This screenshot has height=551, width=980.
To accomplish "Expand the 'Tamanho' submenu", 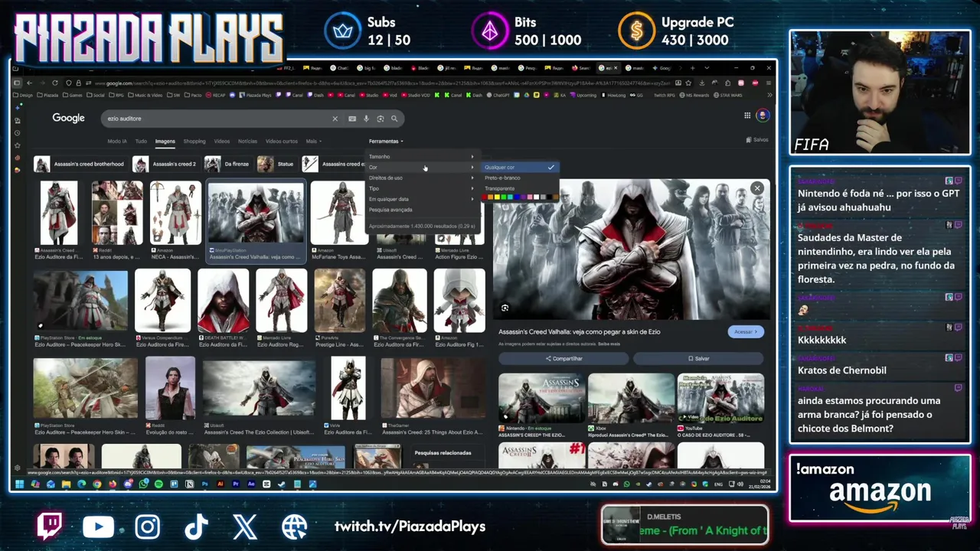I will pos(422,156).
